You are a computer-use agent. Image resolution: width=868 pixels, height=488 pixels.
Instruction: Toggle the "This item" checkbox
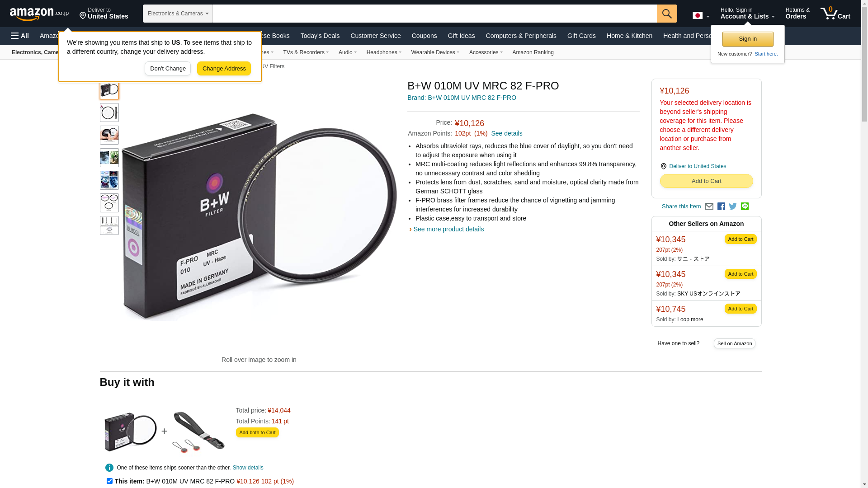[x=109, y=481]
